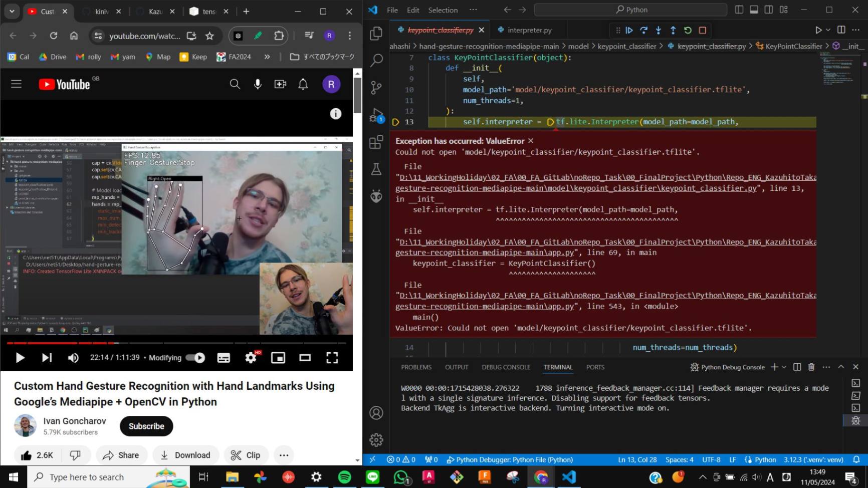Click the Chrome address bar

145,36
